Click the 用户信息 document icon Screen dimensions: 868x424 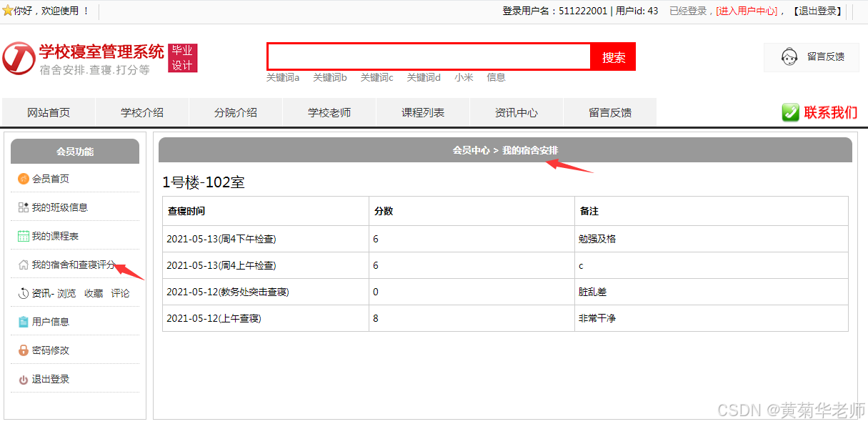(22, 321)
